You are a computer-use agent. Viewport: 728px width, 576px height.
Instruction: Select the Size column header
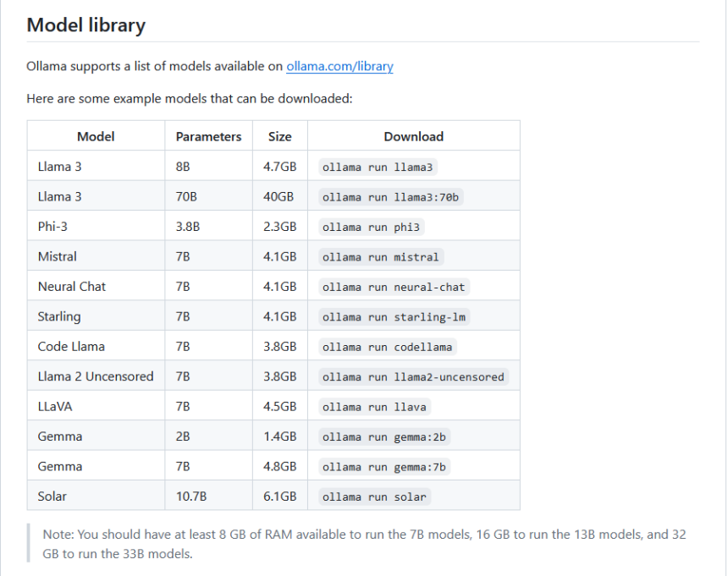(279, 136)
